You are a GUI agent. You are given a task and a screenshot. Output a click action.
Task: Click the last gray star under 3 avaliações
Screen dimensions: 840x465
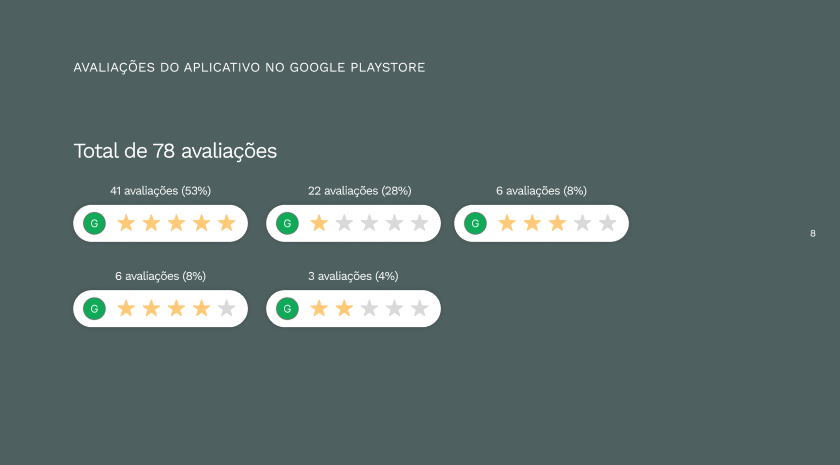tap(420, 308)
